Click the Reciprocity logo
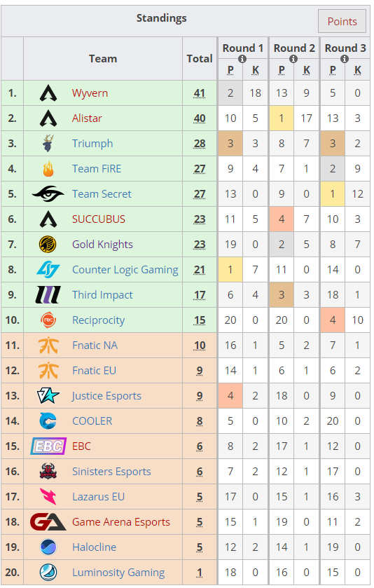 (x=48, y=320)
